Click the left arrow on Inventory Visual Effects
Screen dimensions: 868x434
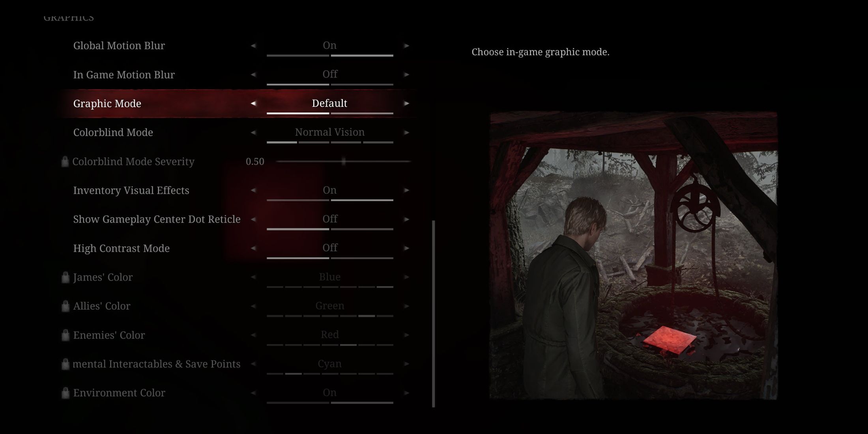click(253, 190)
